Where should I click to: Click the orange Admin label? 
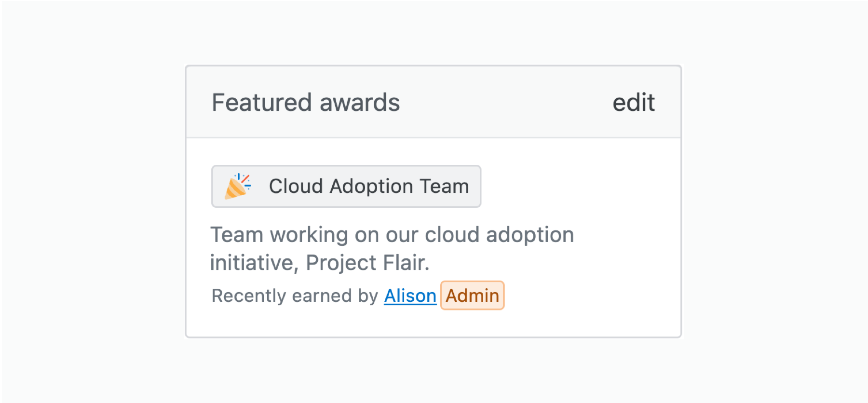click(472, 296)
